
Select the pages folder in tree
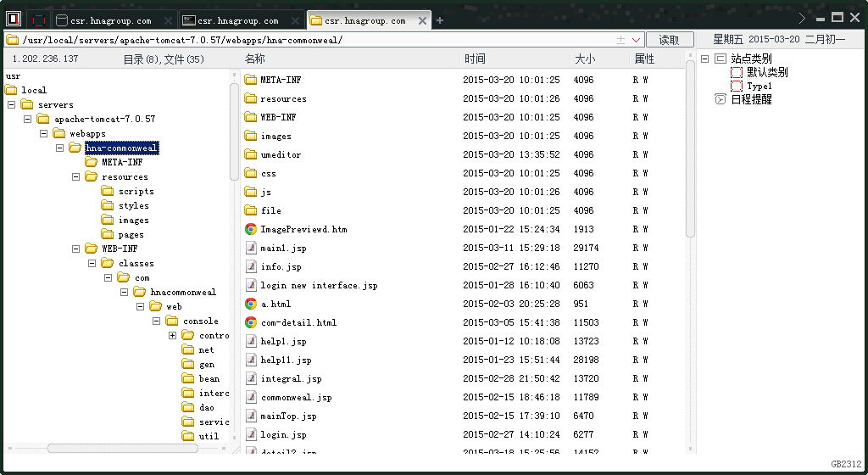(x=131, y=234)
